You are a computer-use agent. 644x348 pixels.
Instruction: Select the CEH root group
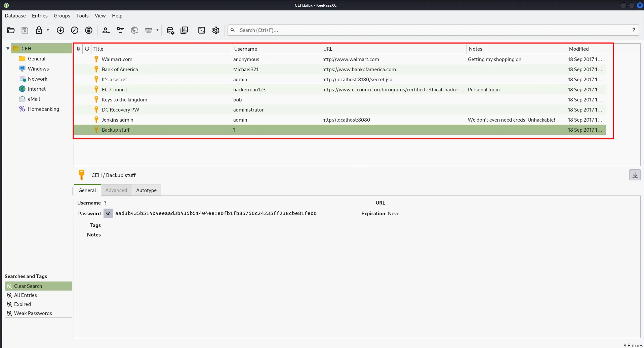pos(42,49)
